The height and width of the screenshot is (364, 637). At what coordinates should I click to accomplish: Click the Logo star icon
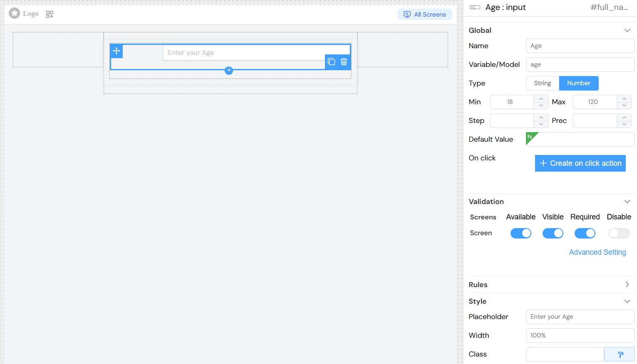click(15, 13)
